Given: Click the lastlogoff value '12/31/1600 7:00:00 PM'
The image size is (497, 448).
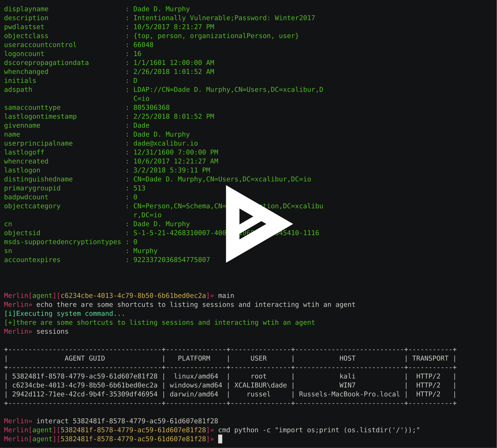Looking at the screenshot, I should [176, 152].
